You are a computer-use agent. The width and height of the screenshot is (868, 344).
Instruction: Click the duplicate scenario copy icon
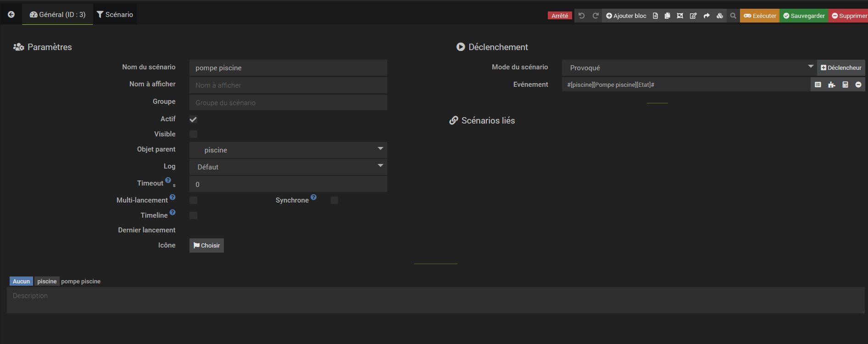point(667,16)
